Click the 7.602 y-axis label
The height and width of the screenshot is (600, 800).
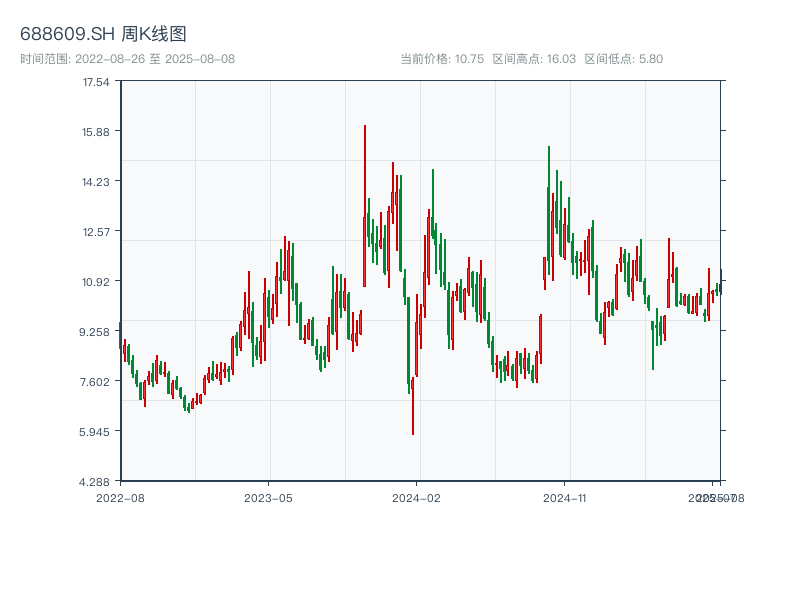[x=94, y=382]
